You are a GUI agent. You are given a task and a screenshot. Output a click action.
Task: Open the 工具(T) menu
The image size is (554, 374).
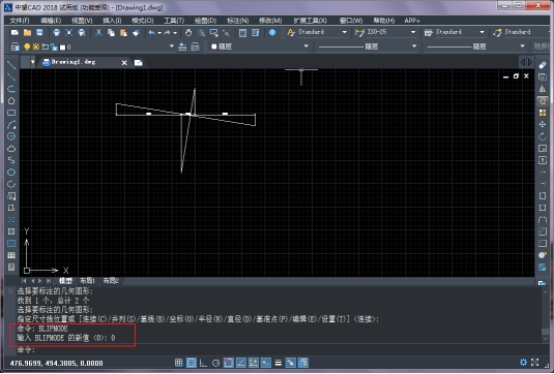coord(174,21)
